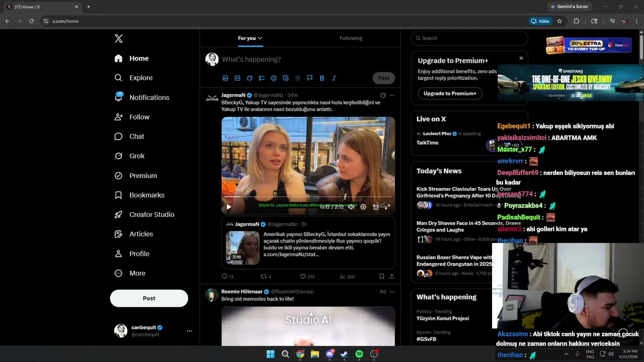The height and width of the screenshot is (362, 644).
Task: Click the X logo in sidebar
Action: (119, 39)
